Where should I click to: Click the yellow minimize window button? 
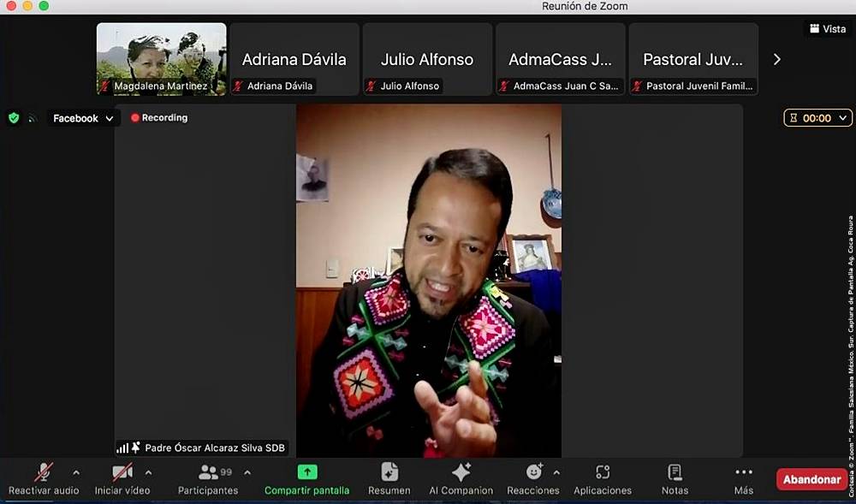(28, 6)
